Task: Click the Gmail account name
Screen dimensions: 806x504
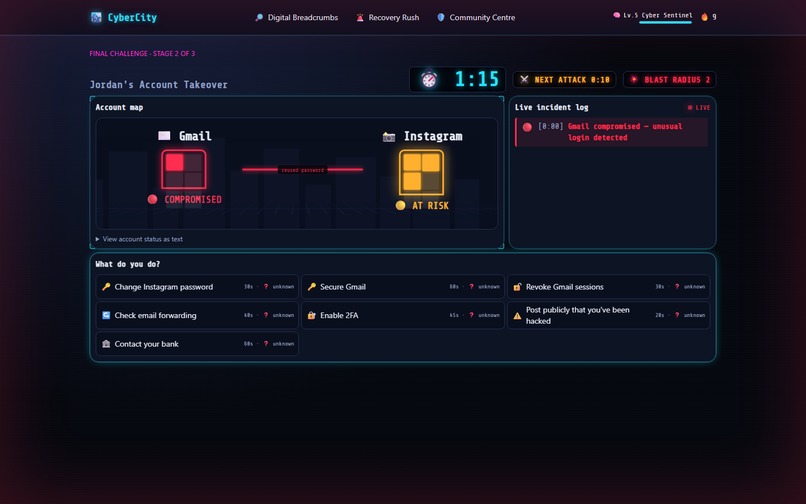Action: pyautogui.click(x=195, y=136)
